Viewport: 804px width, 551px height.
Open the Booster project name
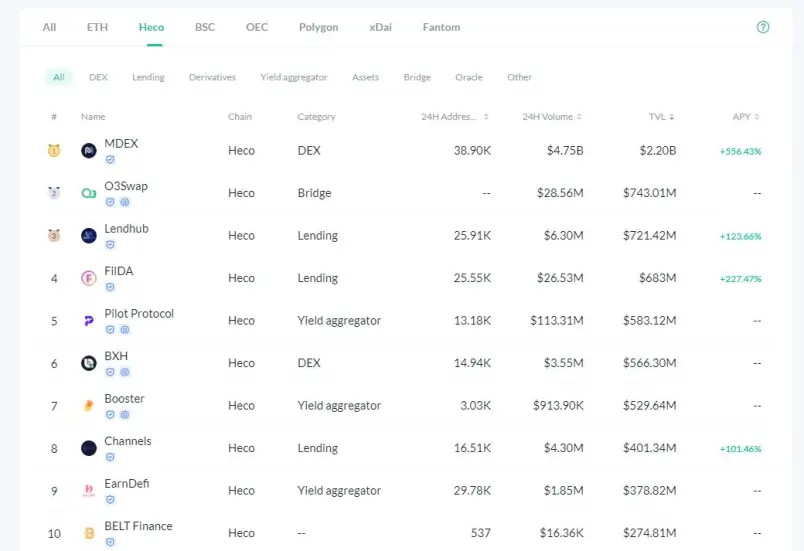click(124, 399)
